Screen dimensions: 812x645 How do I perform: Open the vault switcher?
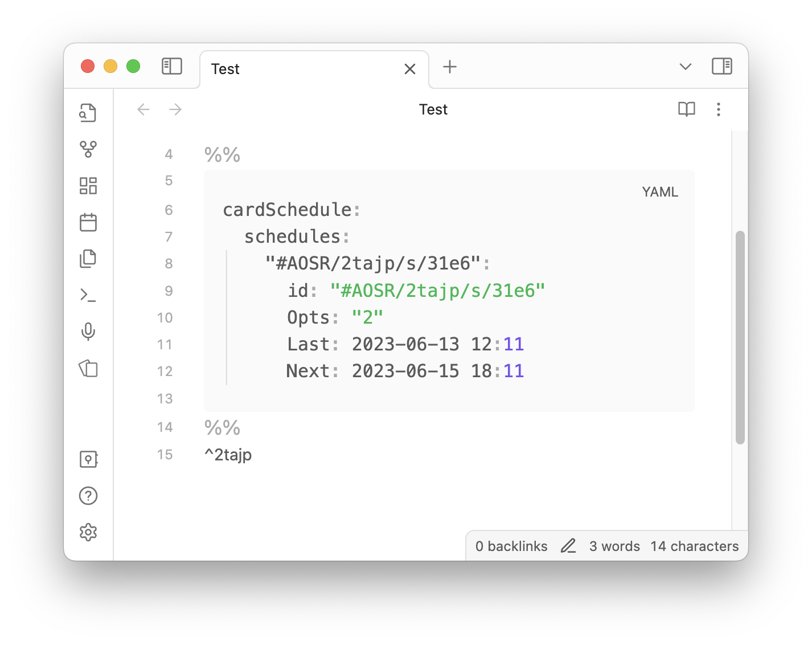point(88,459)
